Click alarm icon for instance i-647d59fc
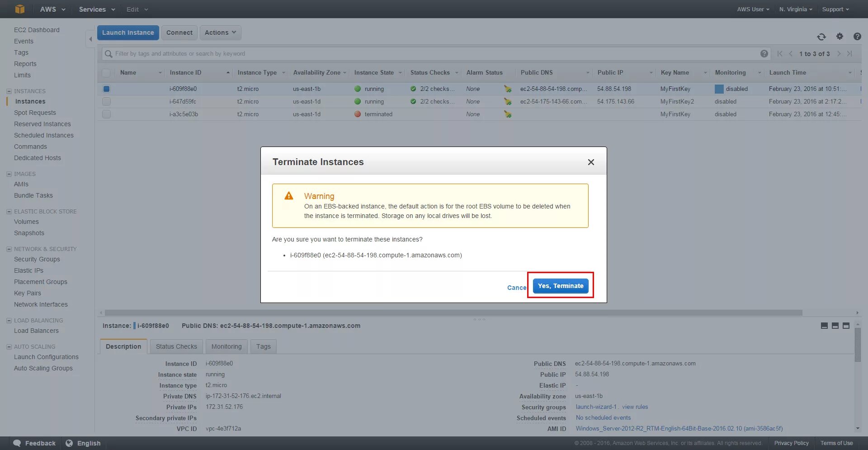Screen dimensions: 868x450 tap(508, 102)
